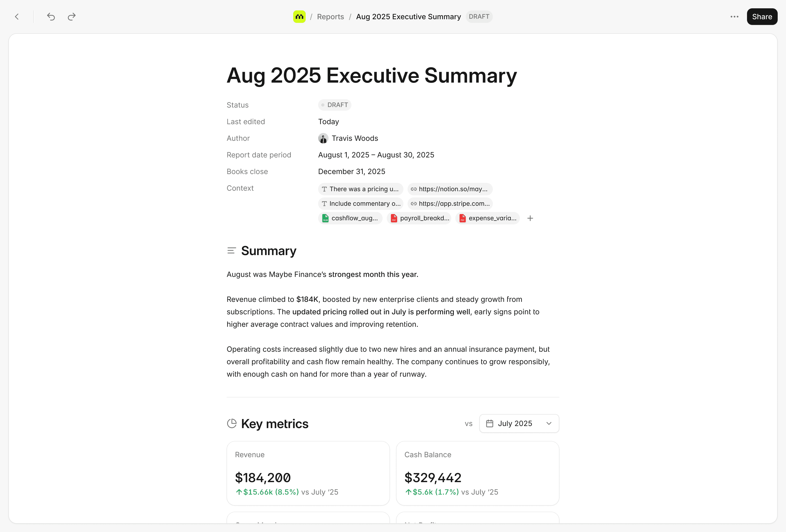Viewport: 786px width, 532px height.
Task: Click the Share button
Action: (x=762, y=17)
